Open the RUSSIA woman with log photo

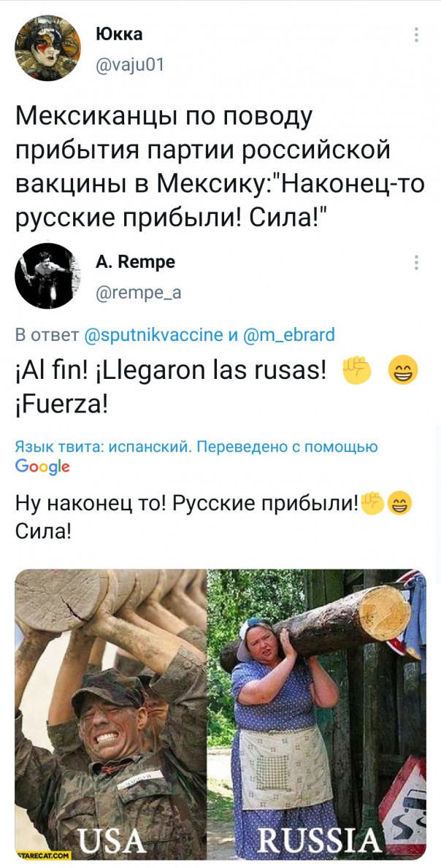316,713
